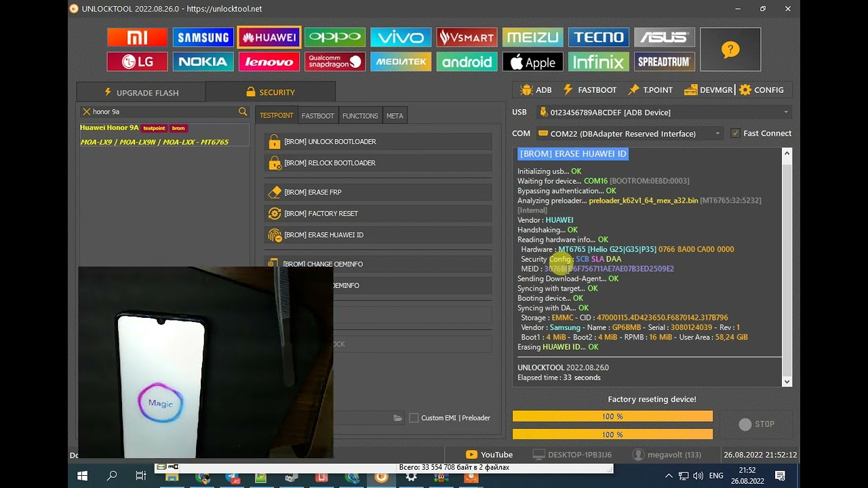This screenshot has width=868, height=488.
Task: Choose the Nokia brand tile
Action: point(203,62)
